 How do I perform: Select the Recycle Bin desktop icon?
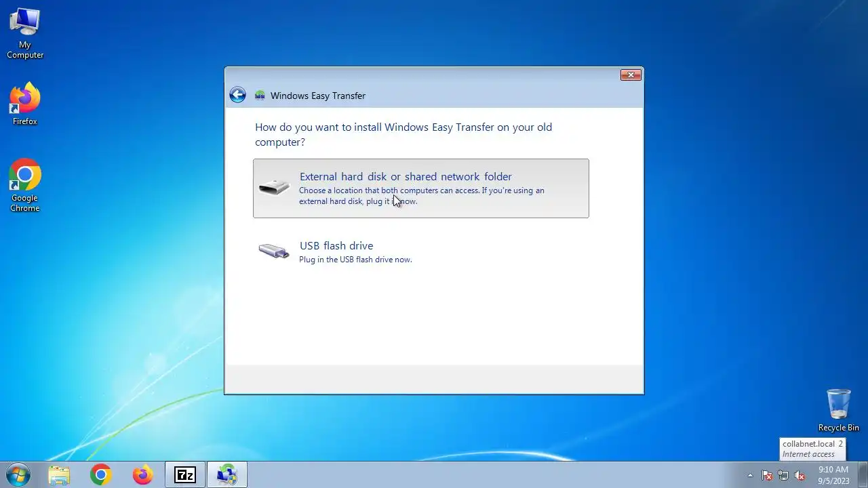838,410
